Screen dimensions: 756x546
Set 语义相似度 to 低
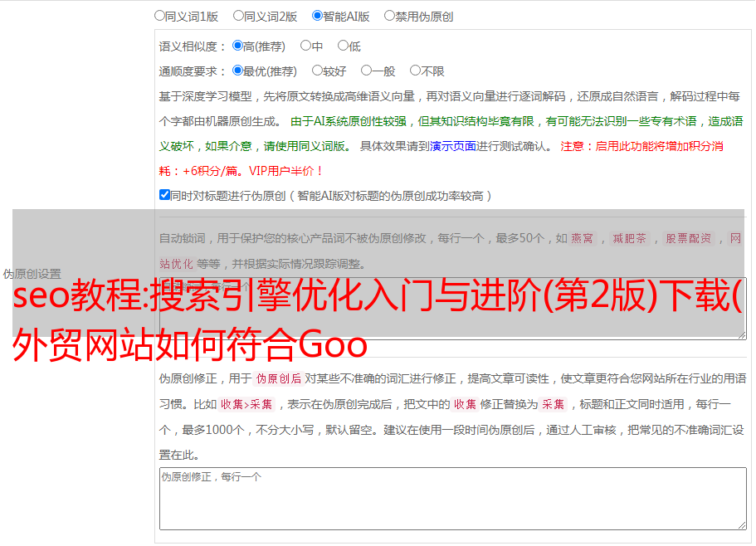343,46
